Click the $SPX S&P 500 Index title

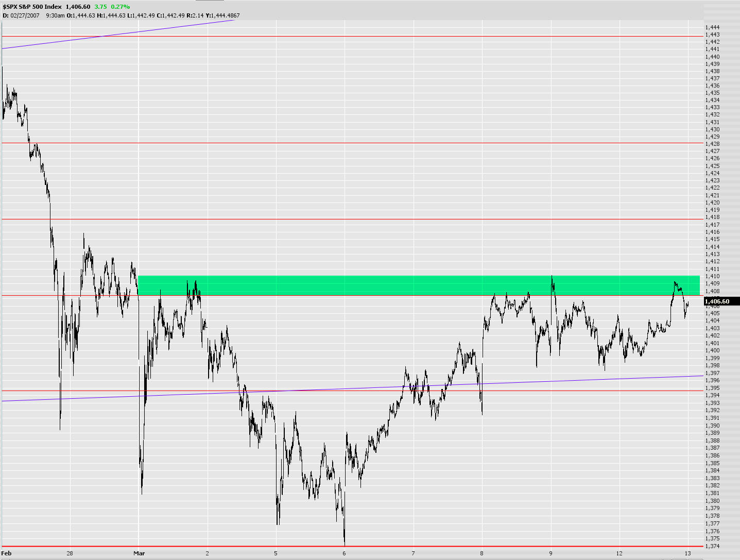(32, 7)
